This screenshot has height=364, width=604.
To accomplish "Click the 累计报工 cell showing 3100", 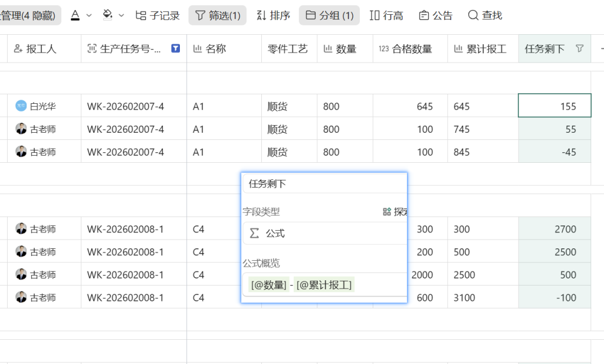I will pos(483,297).
